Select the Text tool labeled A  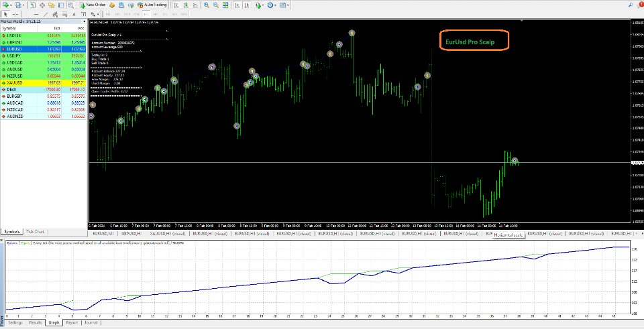tap(74, 14)
